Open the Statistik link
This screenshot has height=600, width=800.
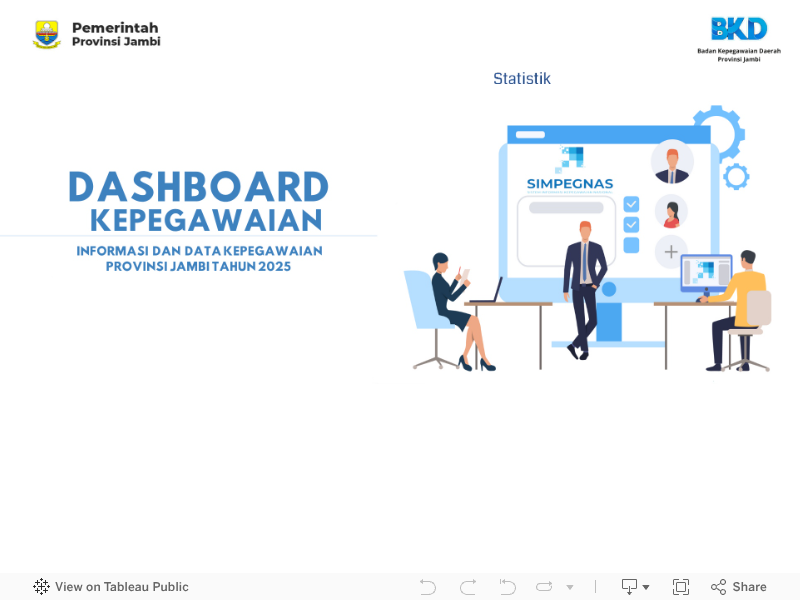(521, 79)
